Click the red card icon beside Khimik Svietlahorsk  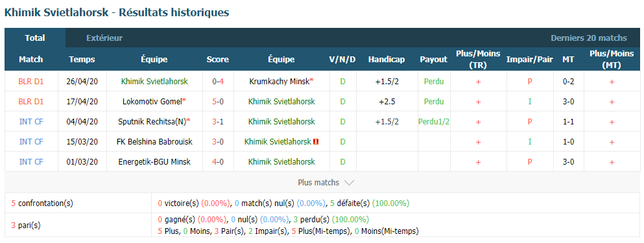pyautogui.click(x=316, y=142)
